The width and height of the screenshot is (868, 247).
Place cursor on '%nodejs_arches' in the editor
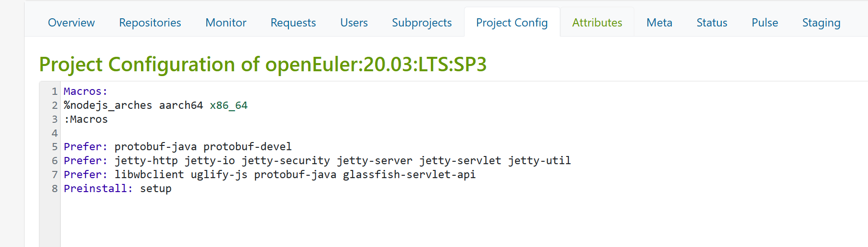coord(108,105)
